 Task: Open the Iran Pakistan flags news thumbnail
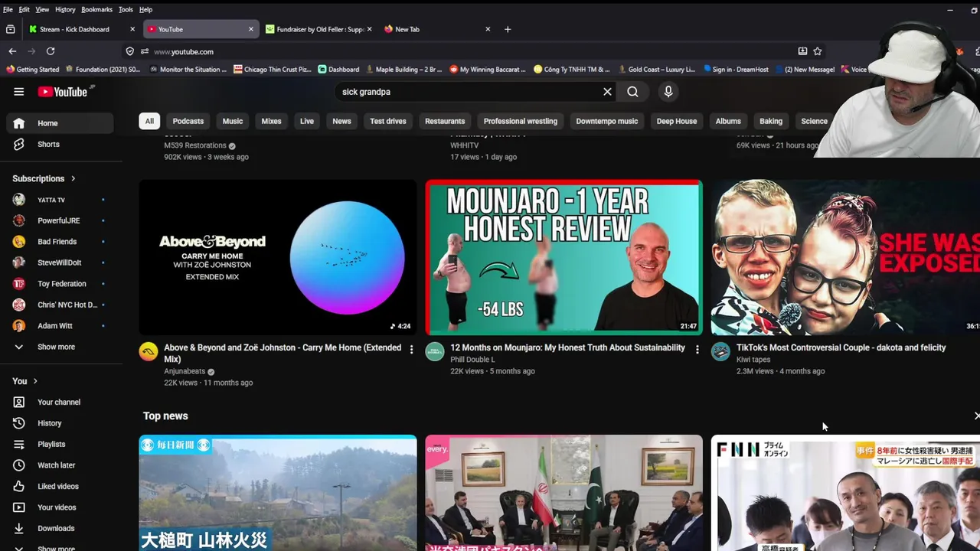point(563,493)
